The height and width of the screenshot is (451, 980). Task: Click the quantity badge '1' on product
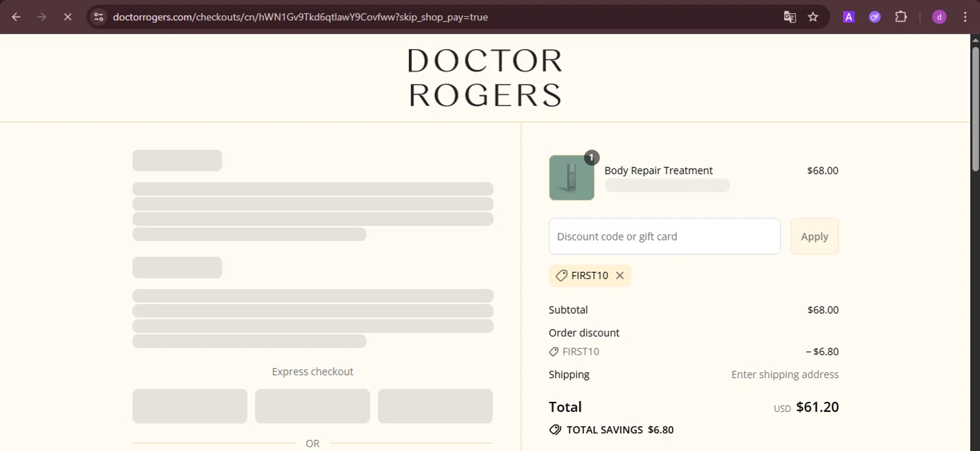coord(591,158)
